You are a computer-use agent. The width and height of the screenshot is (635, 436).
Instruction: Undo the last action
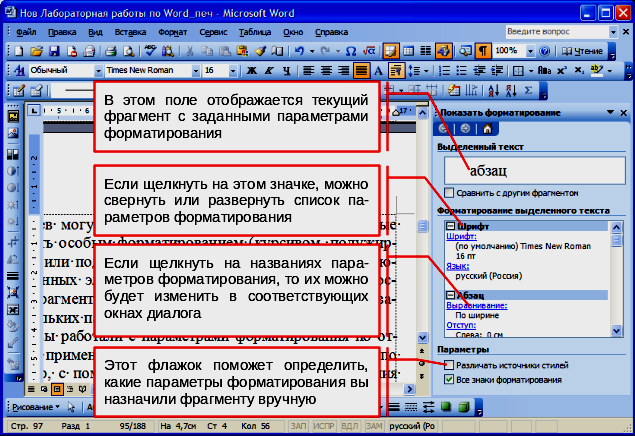[299, 51]
